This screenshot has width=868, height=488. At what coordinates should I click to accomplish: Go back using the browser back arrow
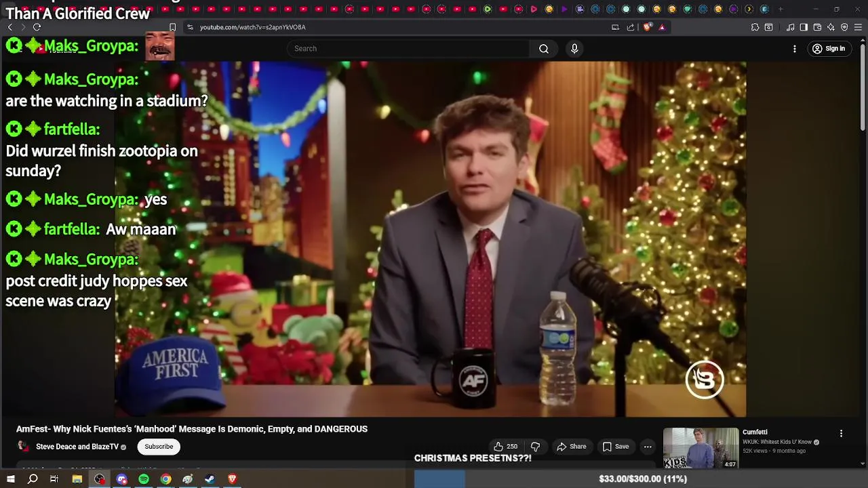pyautogui.click(x=9, y=27)
